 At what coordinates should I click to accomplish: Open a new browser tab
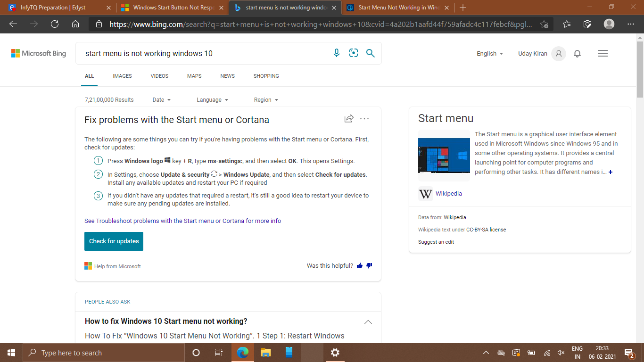click(x=463, y=8)
